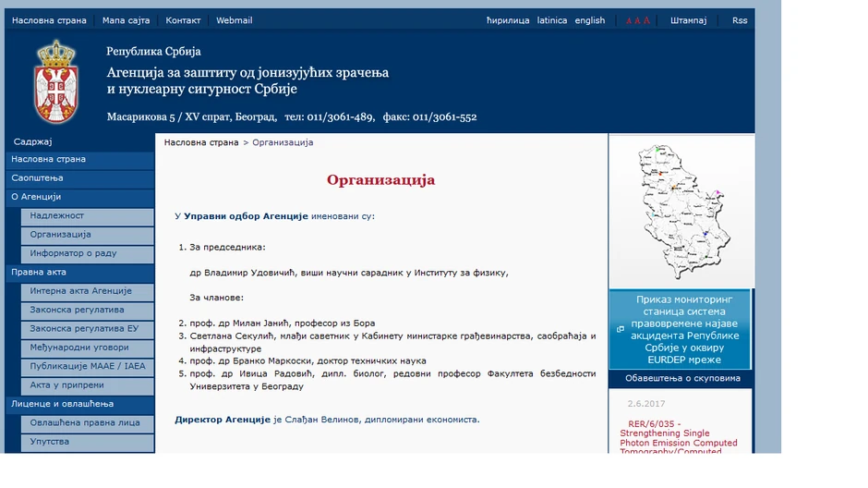The height and width of the screenshot is (488, 868).
Task: Open Контакт in the top menu
Action: point(183,20)
